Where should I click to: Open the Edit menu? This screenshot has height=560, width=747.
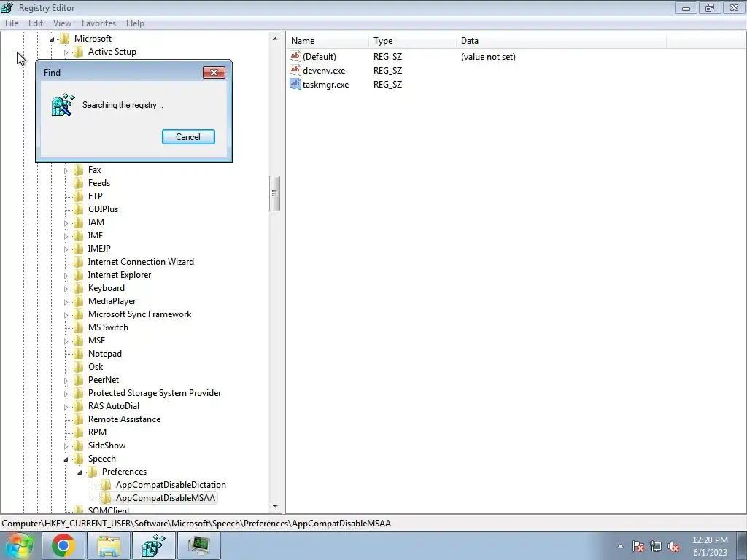tap(36, 23)
